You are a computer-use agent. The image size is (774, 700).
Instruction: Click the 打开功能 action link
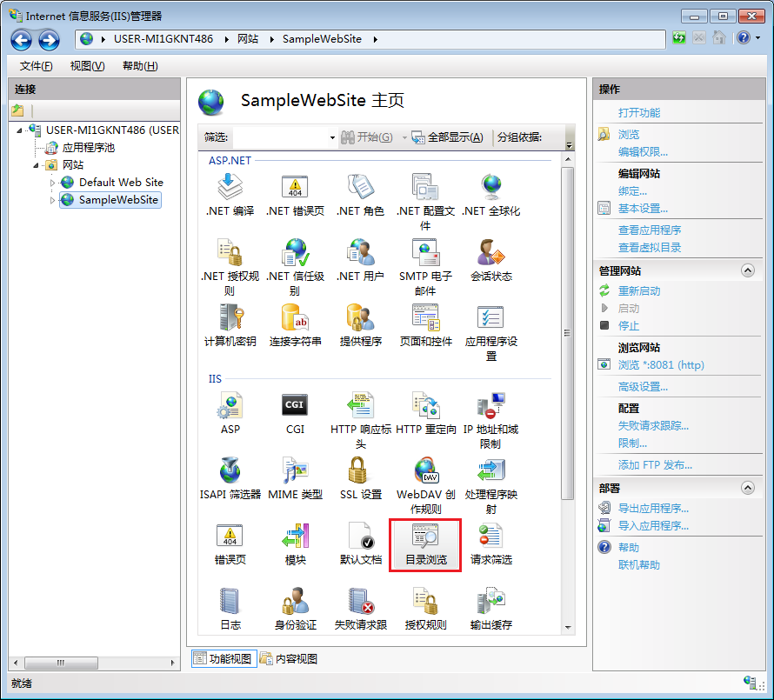tap(638, 112)
